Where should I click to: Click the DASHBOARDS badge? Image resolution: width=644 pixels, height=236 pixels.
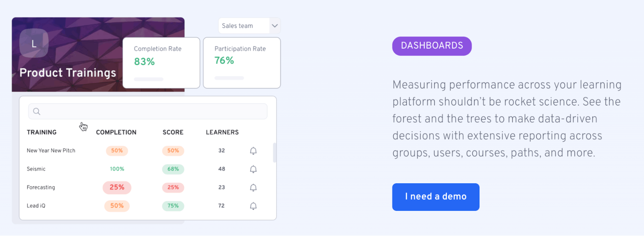click(431, 46)
